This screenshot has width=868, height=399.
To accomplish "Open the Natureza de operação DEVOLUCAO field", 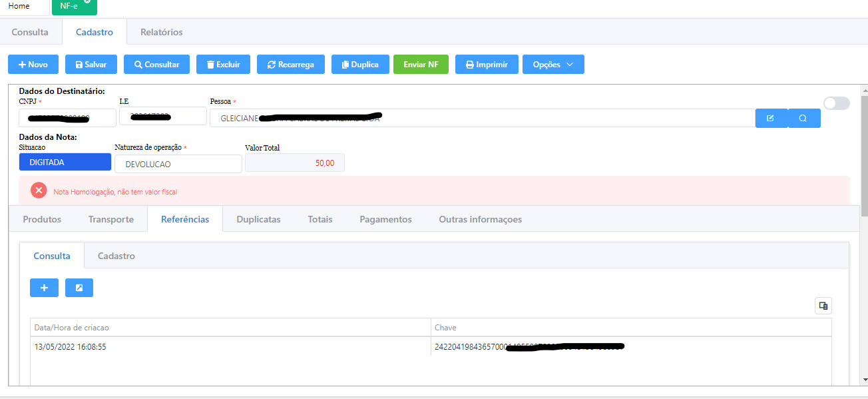I will 178,164.
